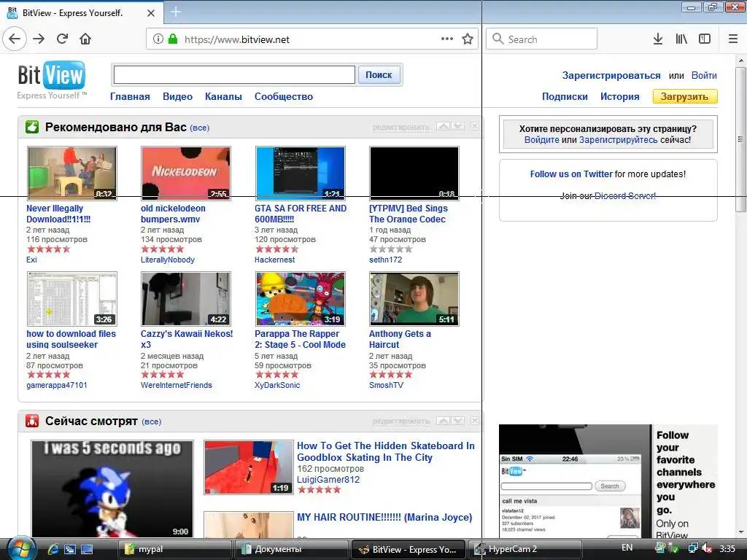Bookmark this page with the star icon
The image size is (747, 560).
coord(468,39)
